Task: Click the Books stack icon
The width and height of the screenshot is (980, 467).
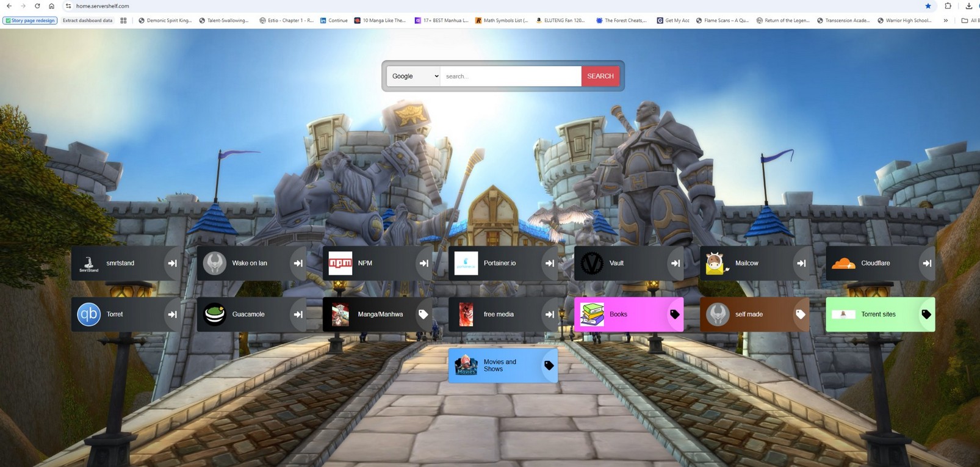Action: [x=592, y=314]
